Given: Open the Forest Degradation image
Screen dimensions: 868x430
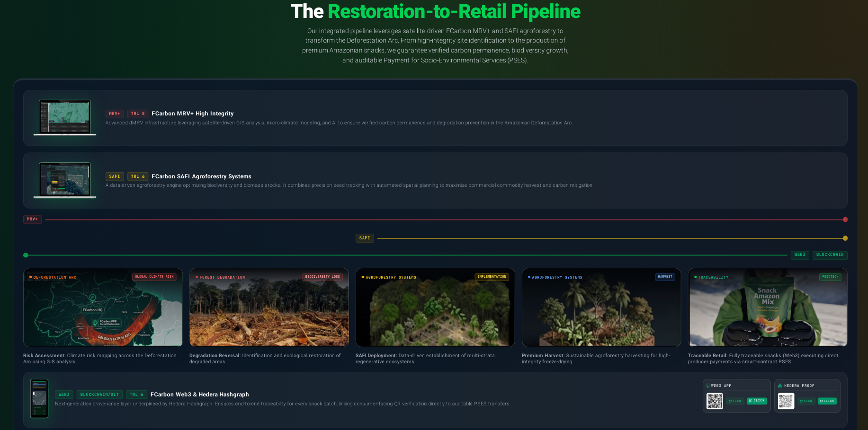Looking at the screenshot, I should pyautogui.click(x=269, y=307).
